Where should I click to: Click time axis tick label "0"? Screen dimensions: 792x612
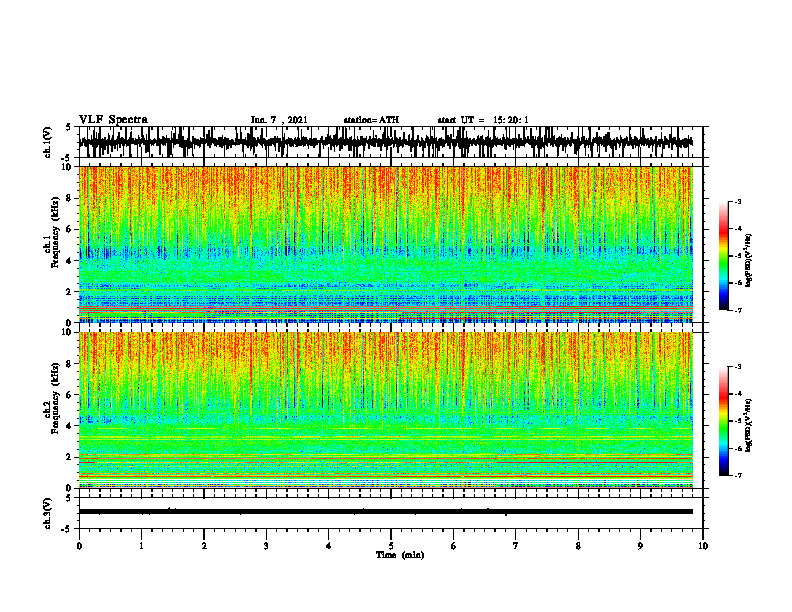[x=79, y=546]
